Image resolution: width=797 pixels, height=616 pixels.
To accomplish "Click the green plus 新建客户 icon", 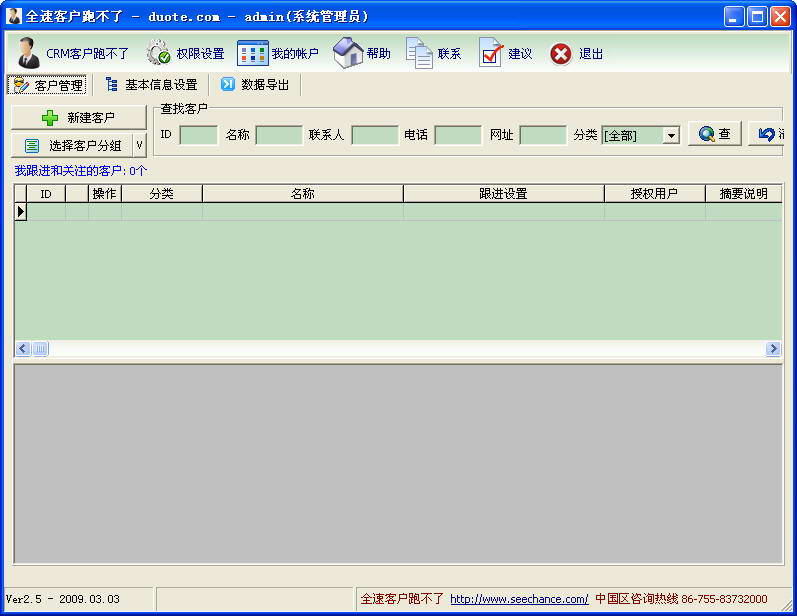I will [x=50, y=118].
